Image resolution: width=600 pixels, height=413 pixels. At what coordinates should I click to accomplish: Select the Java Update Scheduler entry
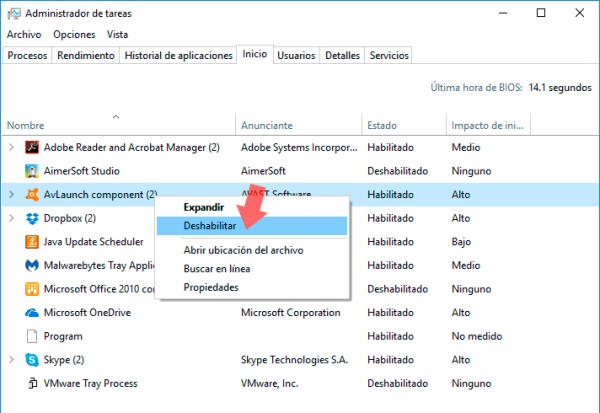point(93,242)
